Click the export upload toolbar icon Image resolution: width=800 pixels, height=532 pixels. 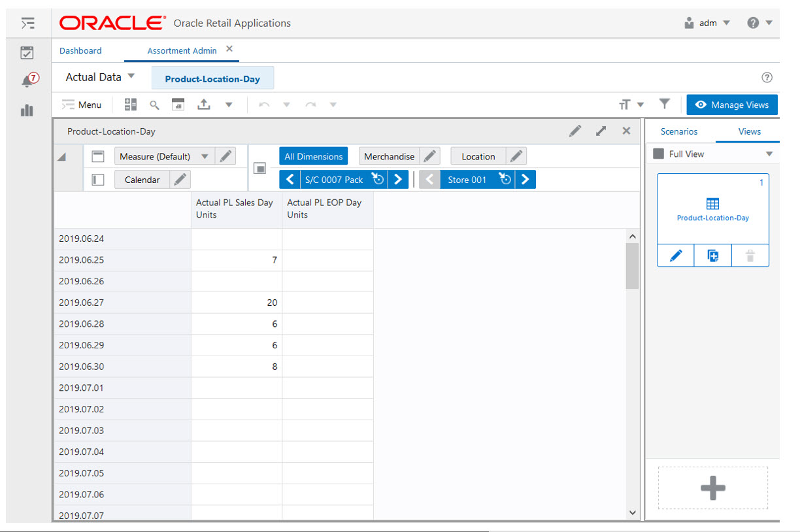(x=204, y=105)
